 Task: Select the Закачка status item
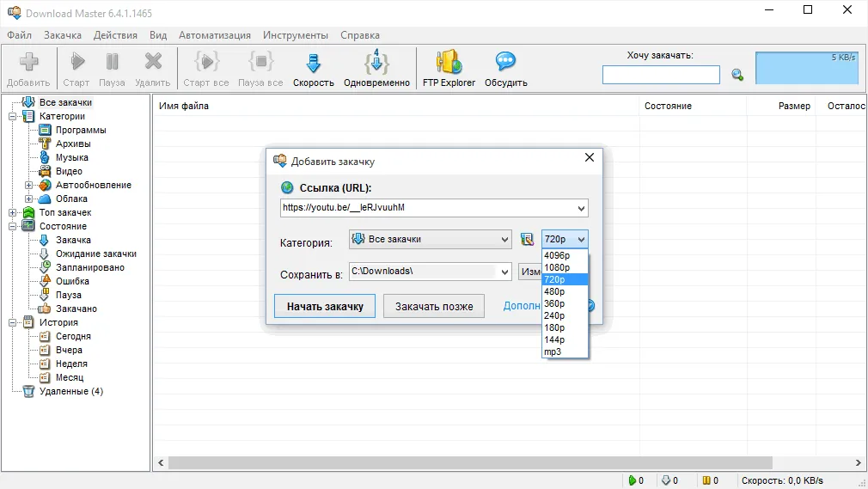coord(73,240)
